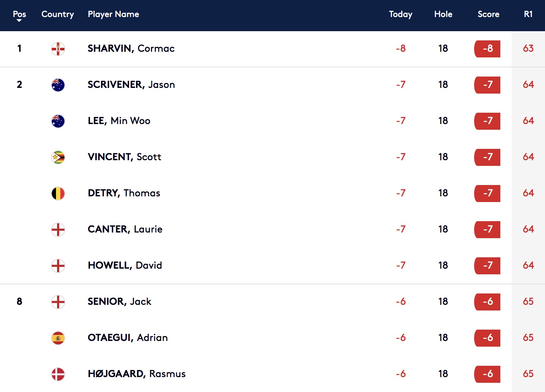
Task: Click the Spanish flag next to Otaegui
Action: (58, 338)
